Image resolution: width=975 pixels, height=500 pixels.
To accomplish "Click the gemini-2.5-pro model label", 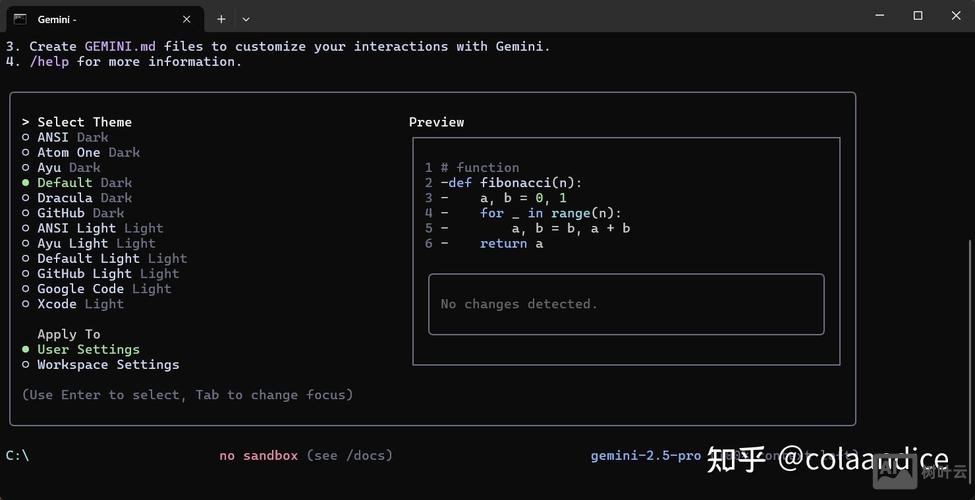I will pyautogui.click(x=645, y=456).
